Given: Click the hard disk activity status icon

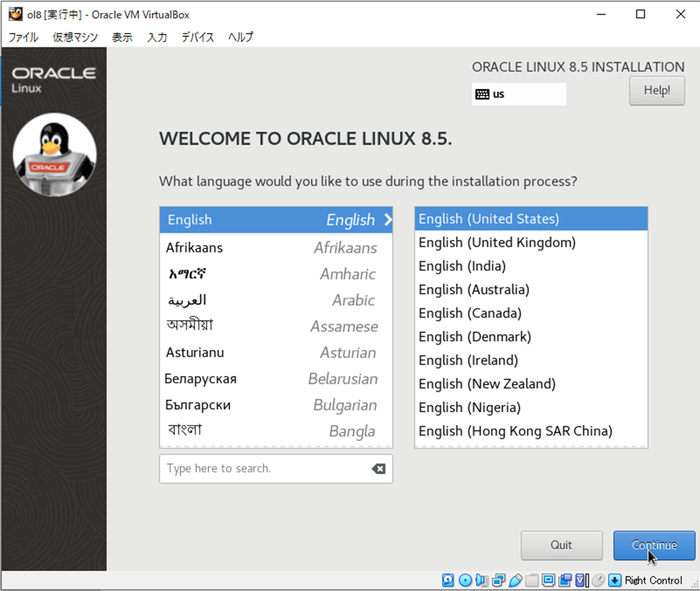Looking at the screenshot, I should (x=447, y=580).
